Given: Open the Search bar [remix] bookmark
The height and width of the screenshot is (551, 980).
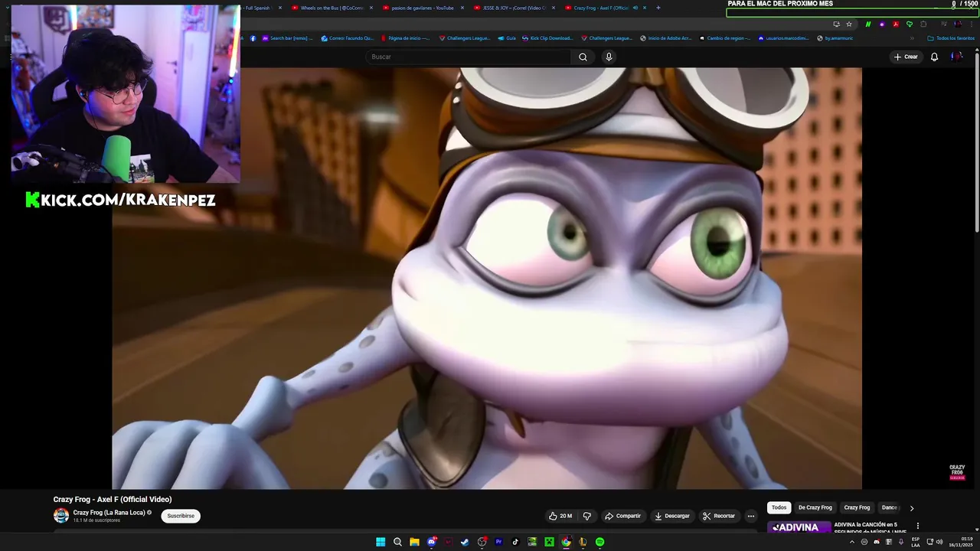Looking at the screenshot, I should (287, 37).
